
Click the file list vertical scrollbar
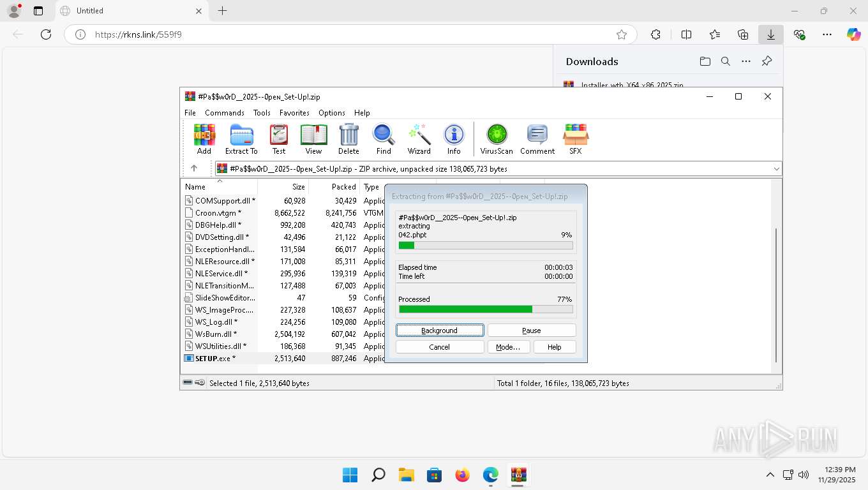coord(776,295)
